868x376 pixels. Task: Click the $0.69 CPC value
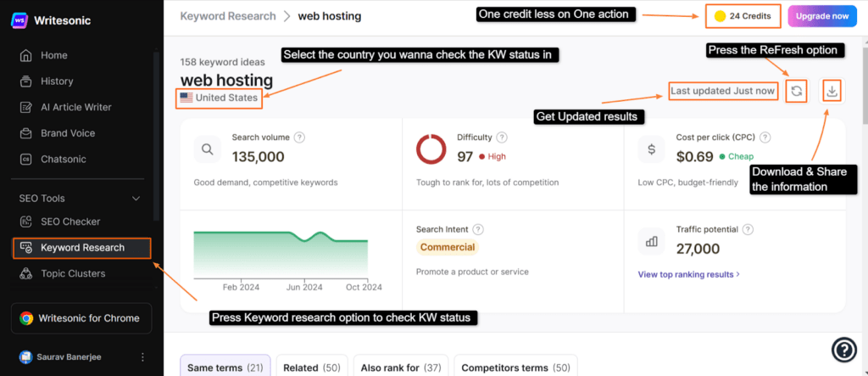pos(695,157)
